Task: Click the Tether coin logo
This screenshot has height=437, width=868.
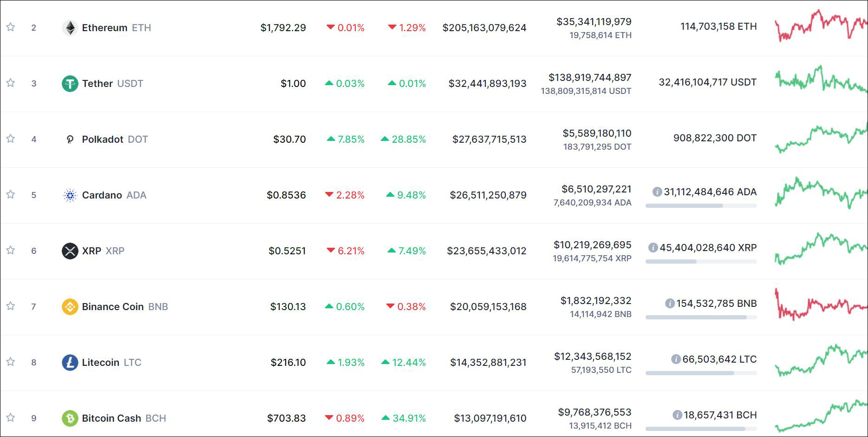Action: click(70, 84)
